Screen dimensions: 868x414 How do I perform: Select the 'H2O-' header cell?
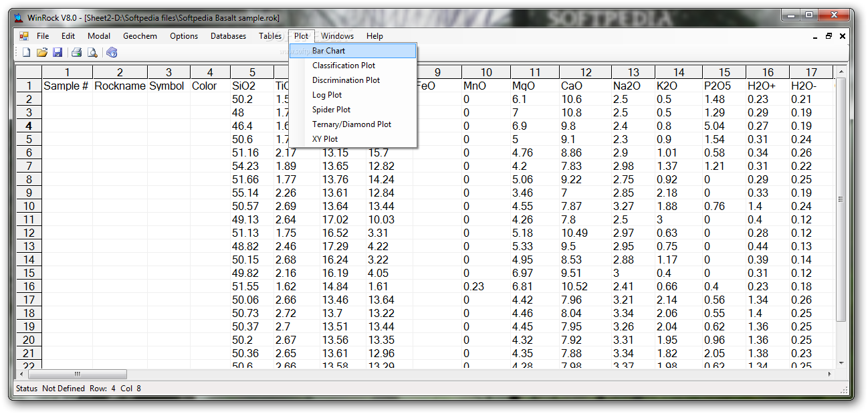(x=811, y=86)
